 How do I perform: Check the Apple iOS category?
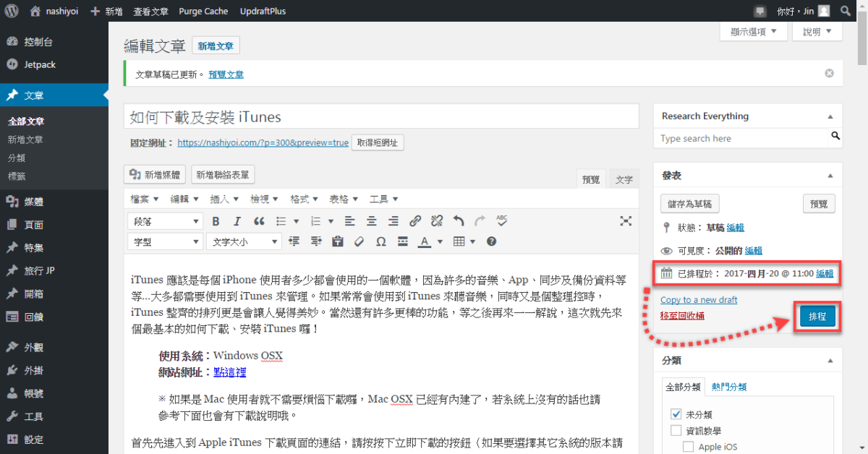tap(689, 447)
